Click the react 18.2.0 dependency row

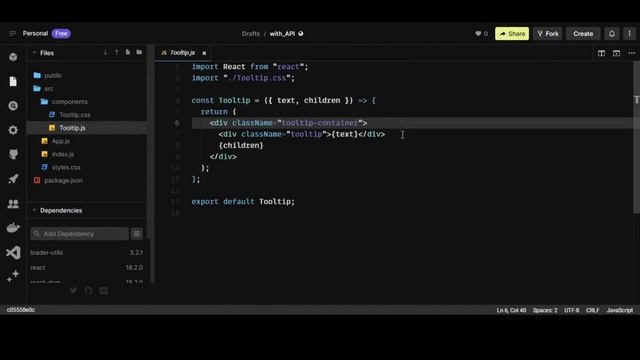click(x=87, y=268)
